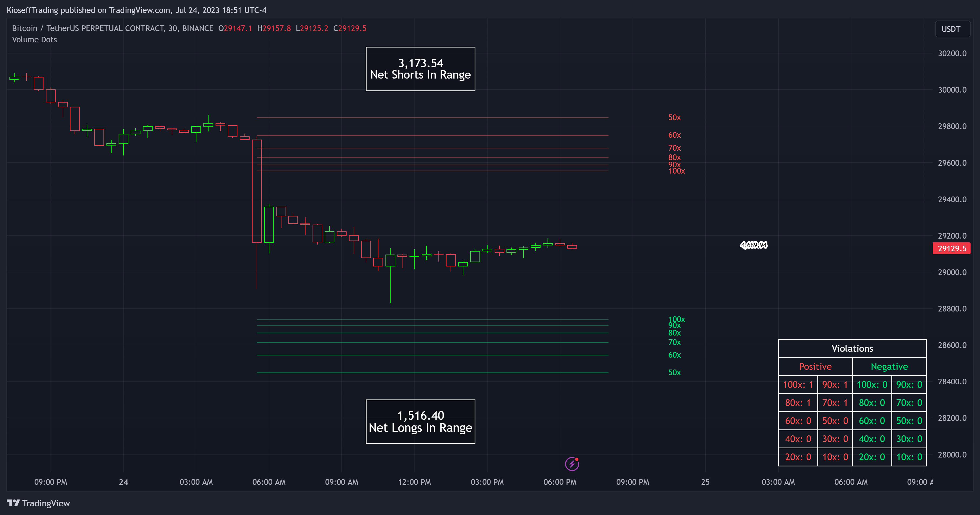Click the '24' date label on time axis

123,482
